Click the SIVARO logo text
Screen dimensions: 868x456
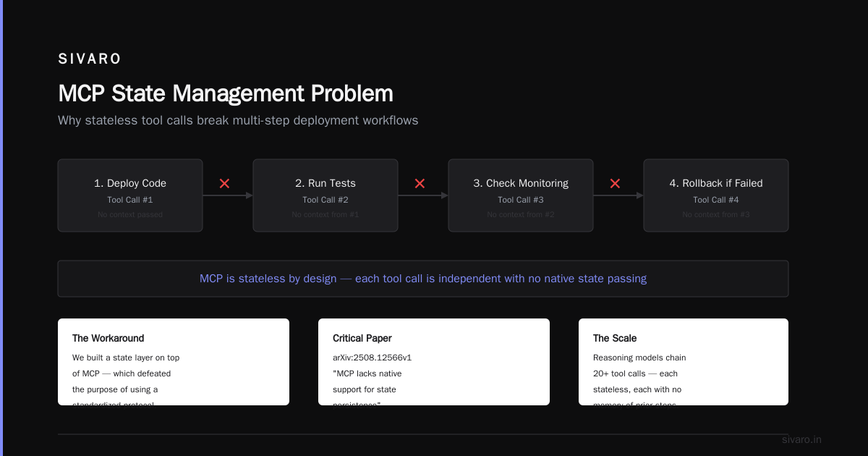tap(90, 59)
